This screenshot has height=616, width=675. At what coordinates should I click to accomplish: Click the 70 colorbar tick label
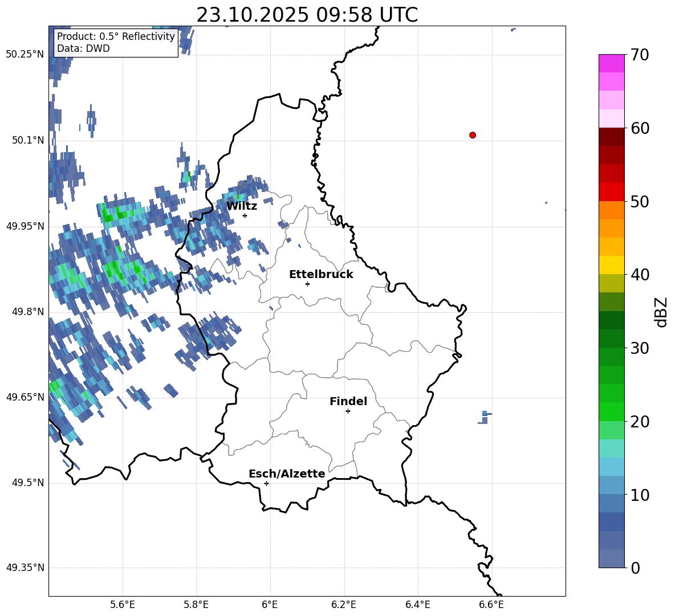click(x=639, y=55)
